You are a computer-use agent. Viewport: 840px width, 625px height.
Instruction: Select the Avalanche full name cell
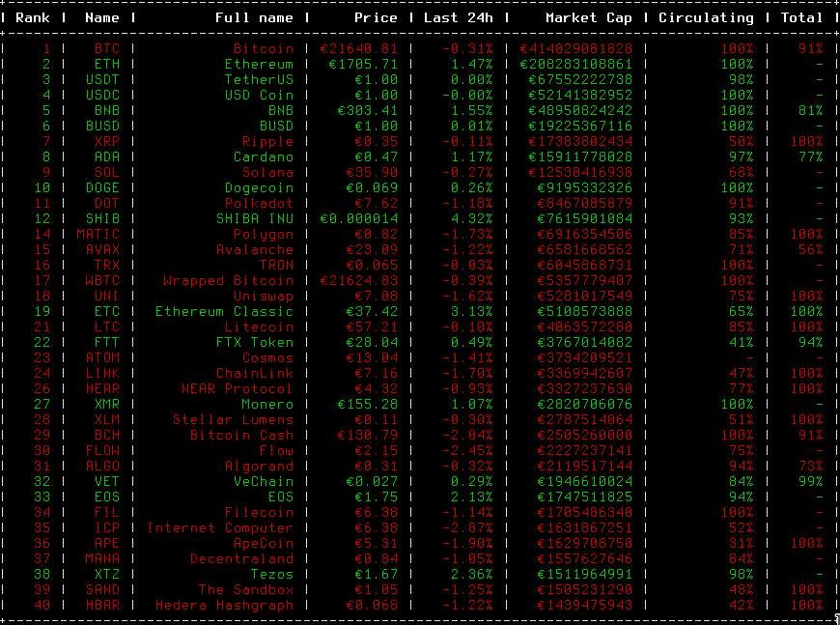[x=255, y=250]
